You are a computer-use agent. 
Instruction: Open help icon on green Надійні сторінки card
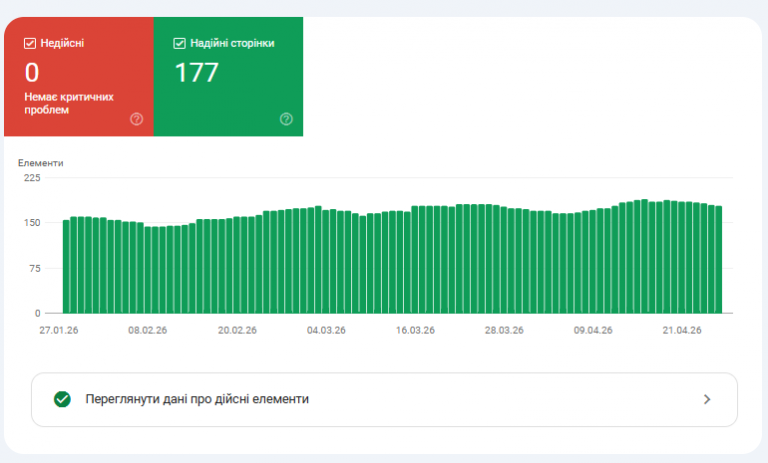[x=286, y=119]
